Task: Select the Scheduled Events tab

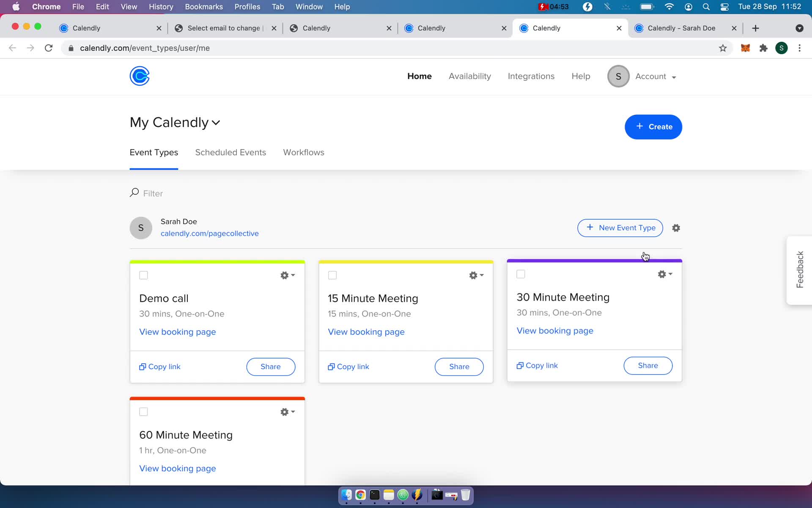Action: point(230,152)
